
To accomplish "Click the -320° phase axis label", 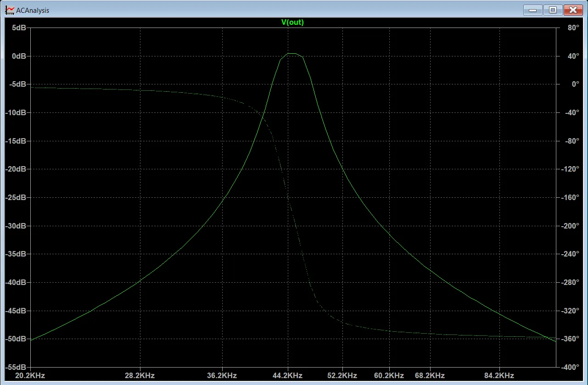I will [x=571, y=311].
